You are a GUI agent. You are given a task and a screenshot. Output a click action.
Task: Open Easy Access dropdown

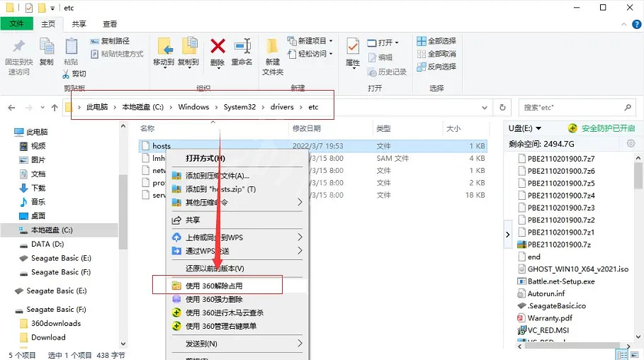310,54
